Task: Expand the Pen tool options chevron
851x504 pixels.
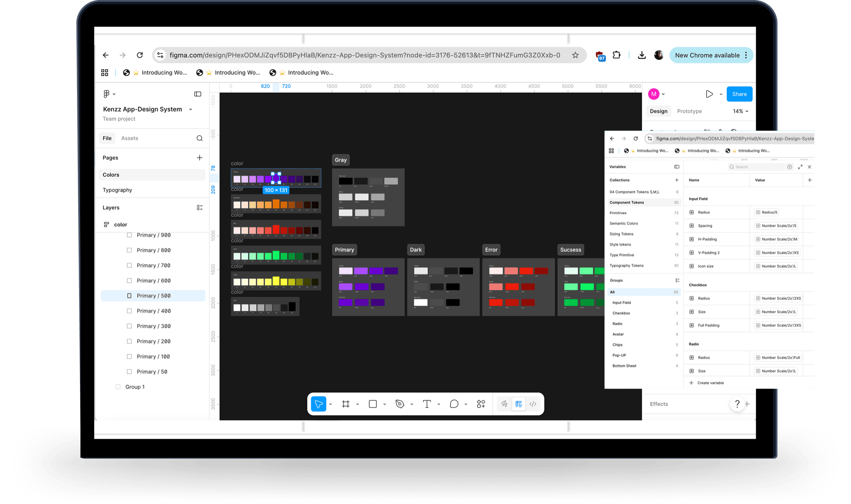Action: coord(411,404)
